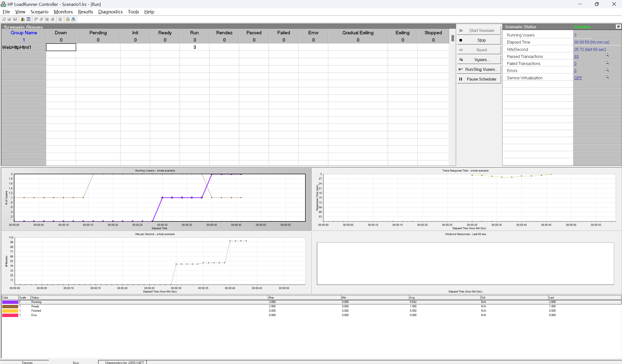
Task: Click the network monitor screen toolbar icon
Action: click(28, 19)
